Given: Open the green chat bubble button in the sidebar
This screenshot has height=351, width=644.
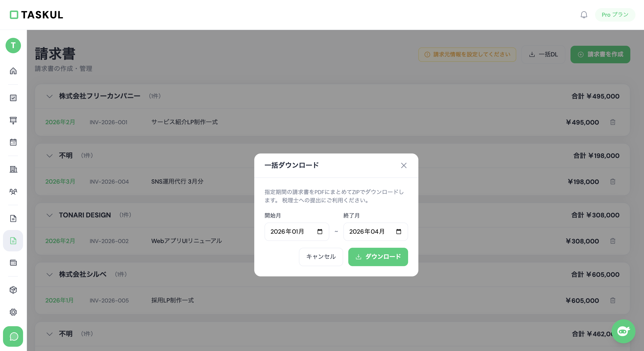Looking at the screenshot, I should [13, 336].
